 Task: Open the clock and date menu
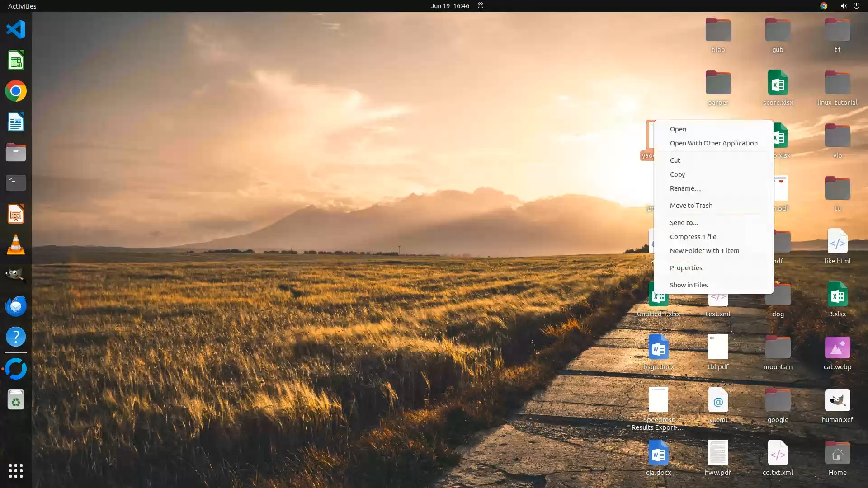449,6
